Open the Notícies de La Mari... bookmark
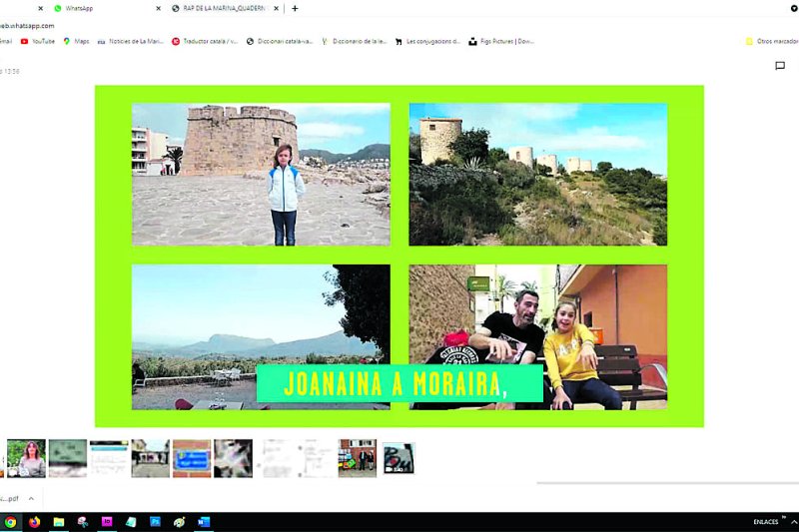The width and height of the screenshot is (799, 532). click(131, 41)
